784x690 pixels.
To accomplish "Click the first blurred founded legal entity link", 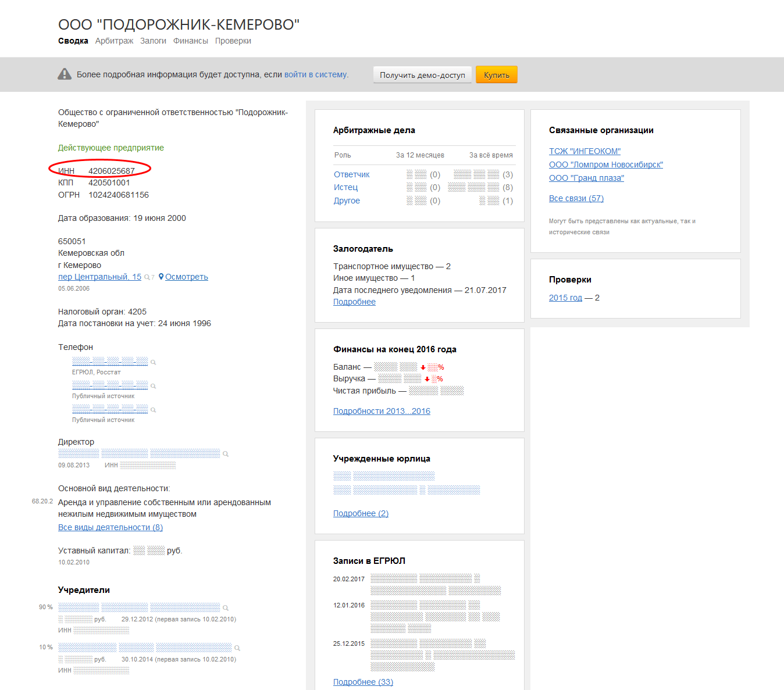I will (384, 476).
